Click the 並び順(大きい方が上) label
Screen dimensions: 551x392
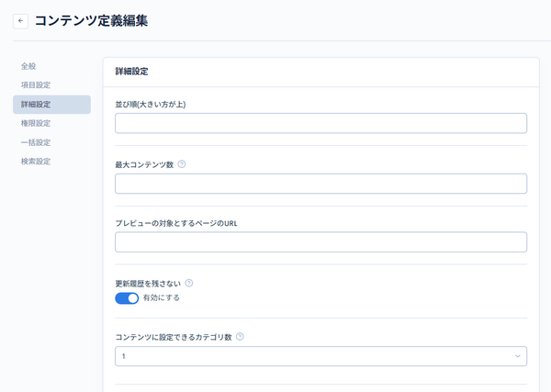point(151,105)
